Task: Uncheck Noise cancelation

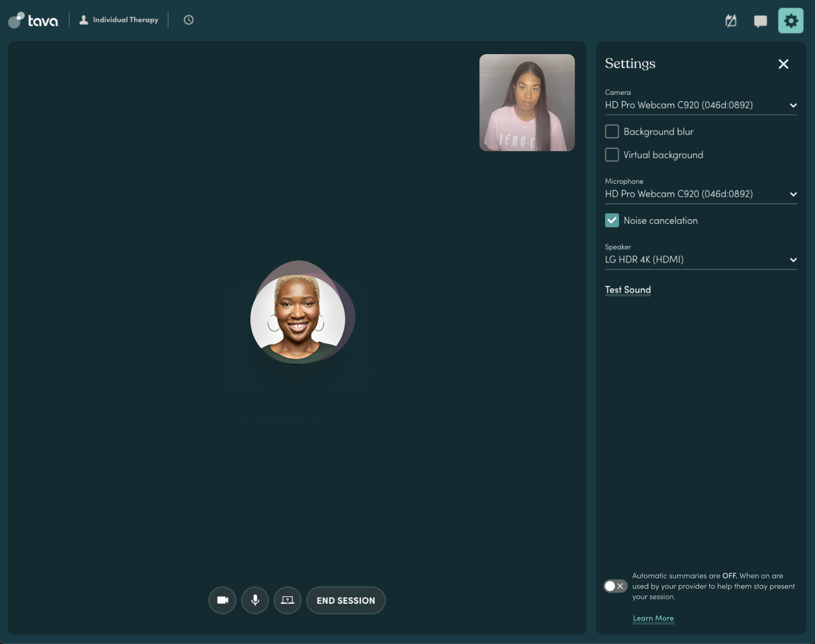Action: pyautogui.click(x=612, y=220)
